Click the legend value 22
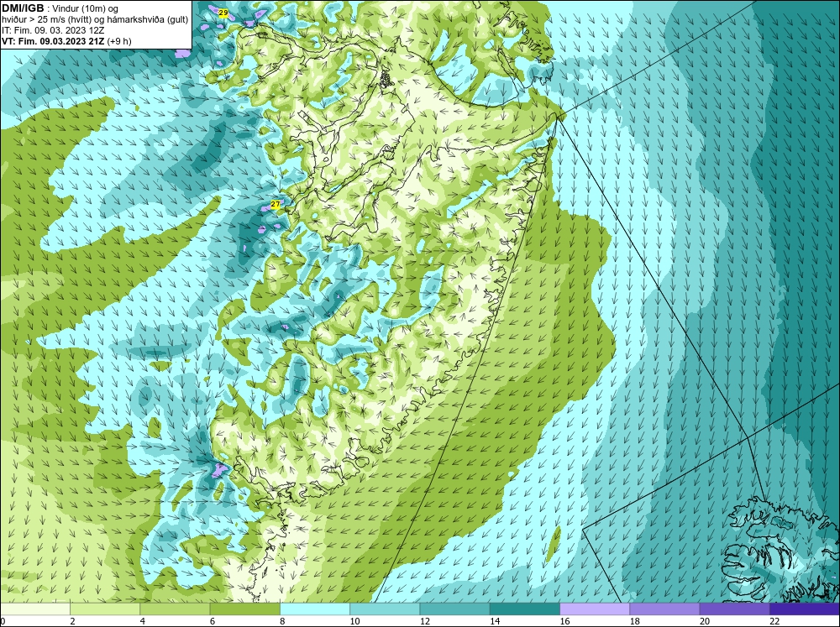This screenshot has height=627, width=840. [x=774, y=621]
